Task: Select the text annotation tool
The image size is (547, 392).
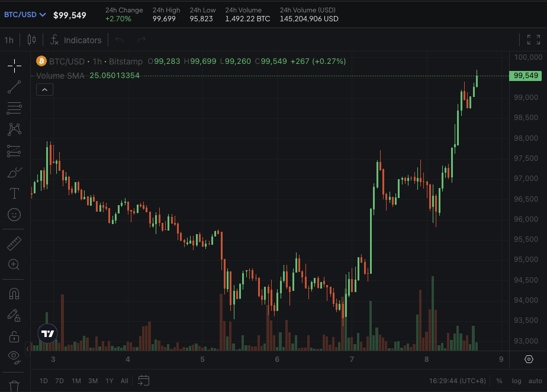Action: click(14, 193)
